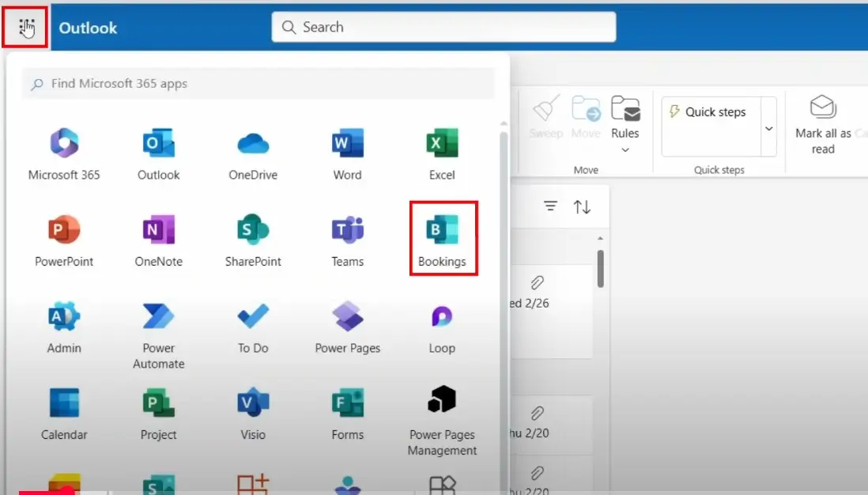Toggle message sort order arrows

[582, 206]
